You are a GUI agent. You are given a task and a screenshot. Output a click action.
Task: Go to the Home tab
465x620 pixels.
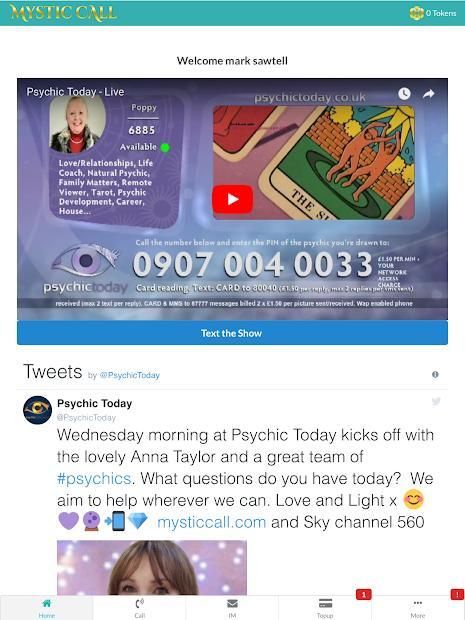(x=47, y=608)
